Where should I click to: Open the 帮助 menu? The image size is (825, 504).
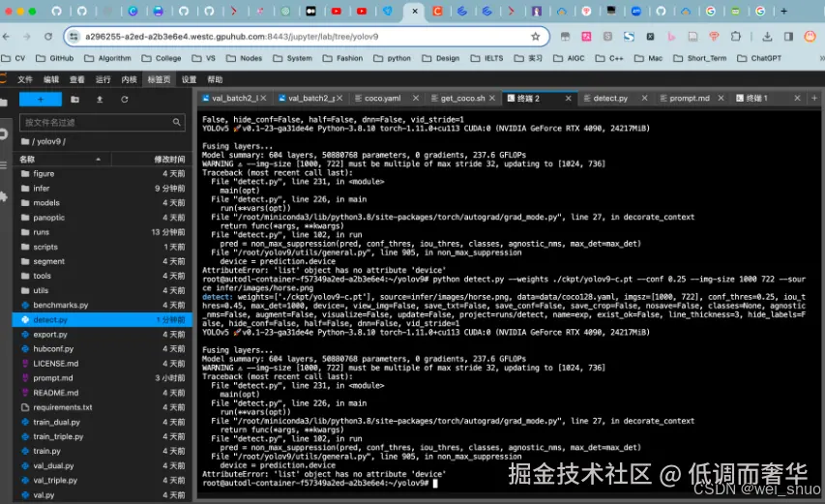click(x=215, y=79)
